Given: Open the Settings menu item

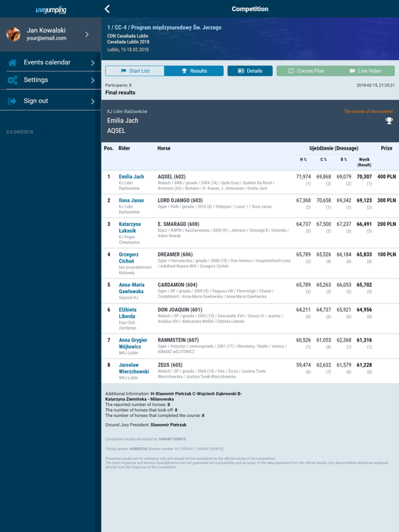Looking at the screenshot, I should click(51, 80).
